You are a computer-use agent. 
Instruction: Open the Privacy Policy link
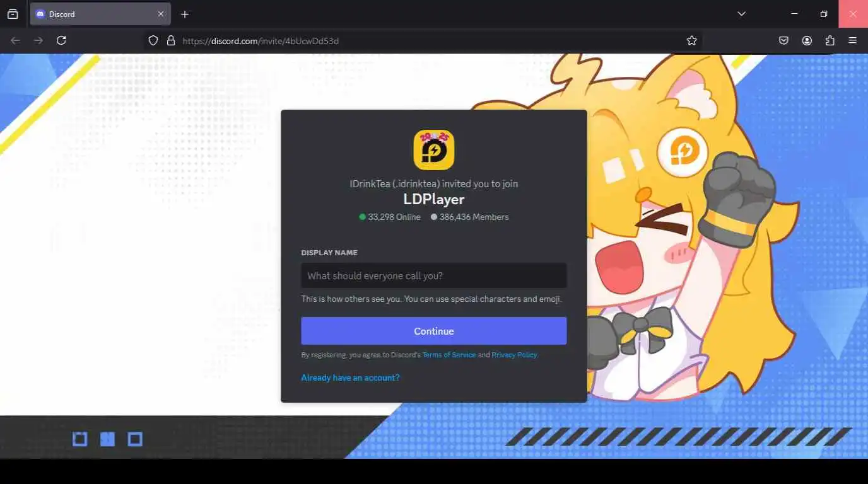coord(514,355)
